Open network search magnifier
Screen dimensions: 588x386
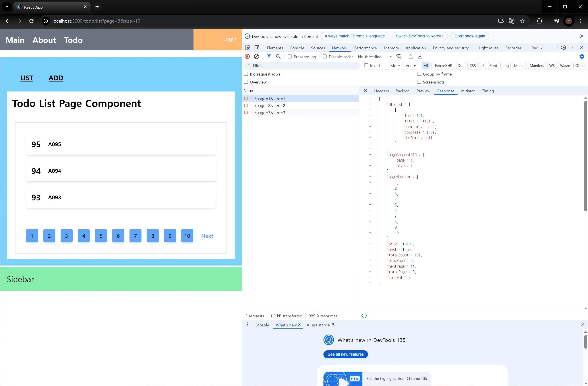(278, 57)
